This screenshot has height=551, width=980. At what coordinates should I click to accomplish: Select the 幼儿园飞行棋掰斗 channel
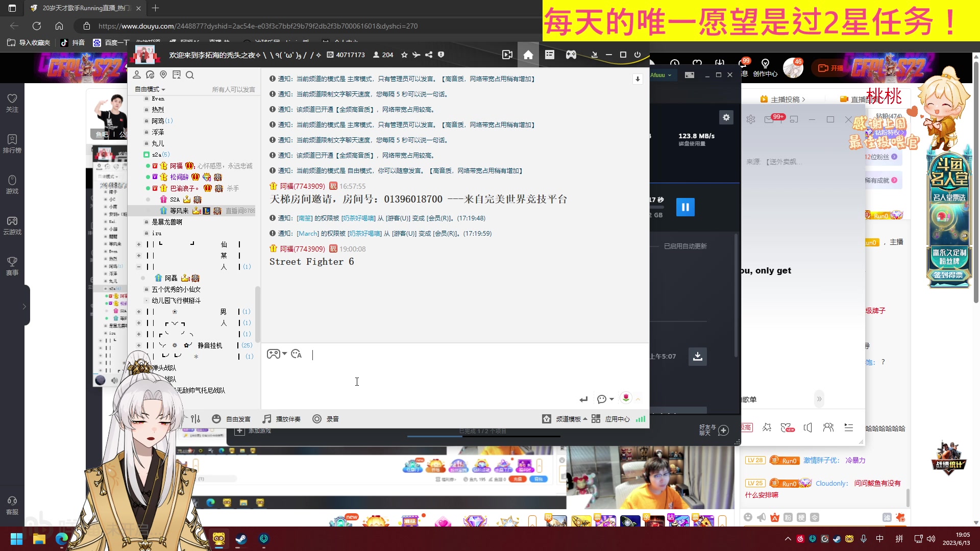click(176, 300)
